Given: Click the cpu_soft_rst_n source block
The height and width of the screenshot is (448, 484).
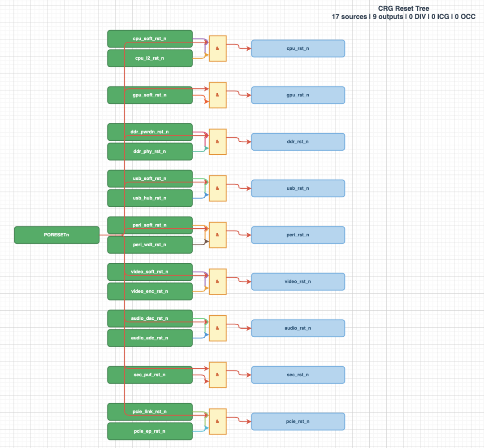Looking at the screenshot, I should [x=150, y=39].
